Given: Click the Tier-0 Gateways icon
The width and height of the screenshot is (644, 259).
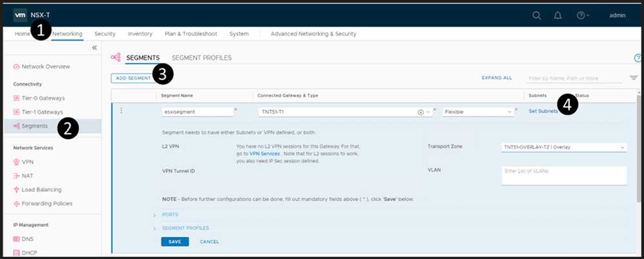Looking at the screenshot, I should coord(16,98).
